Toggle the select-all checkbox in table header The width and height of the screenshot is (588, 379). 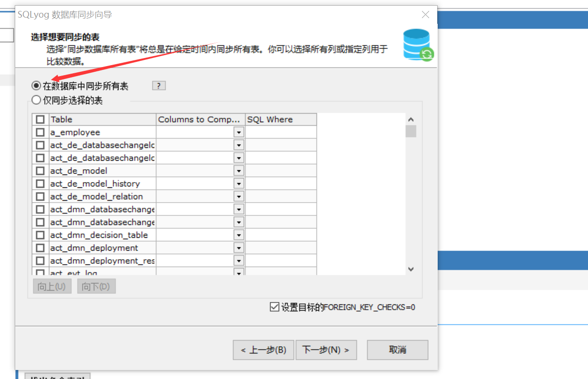point(40,119)
